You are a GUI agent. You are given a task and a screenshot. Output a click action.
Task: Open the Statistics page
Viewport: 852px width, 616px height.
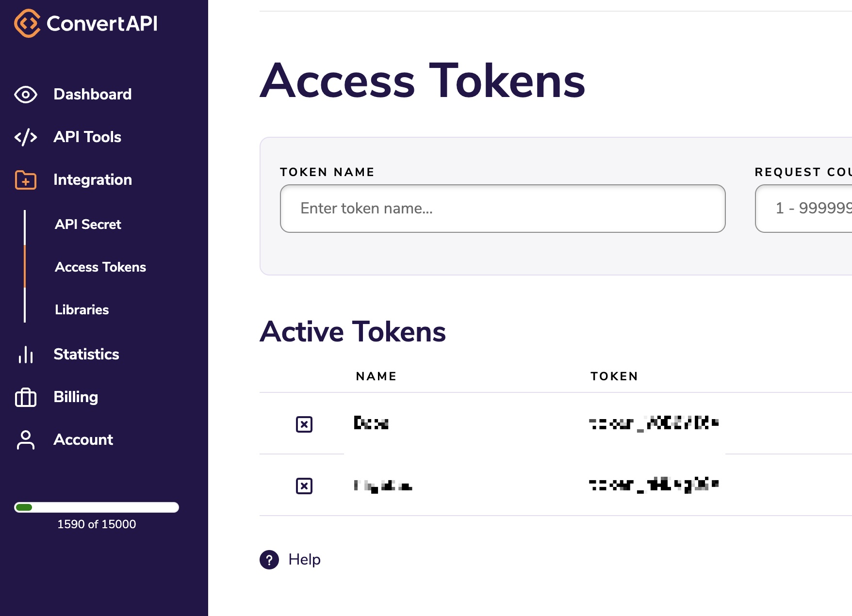click(86, 355)
